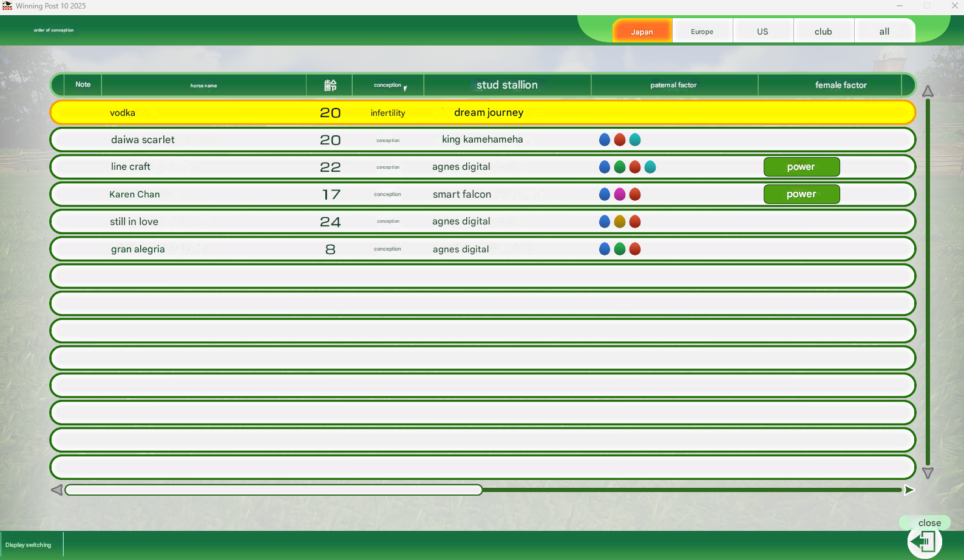Select the daiwa scarlet horse name
Screen dimensions: 964x560
pos(143,140)
